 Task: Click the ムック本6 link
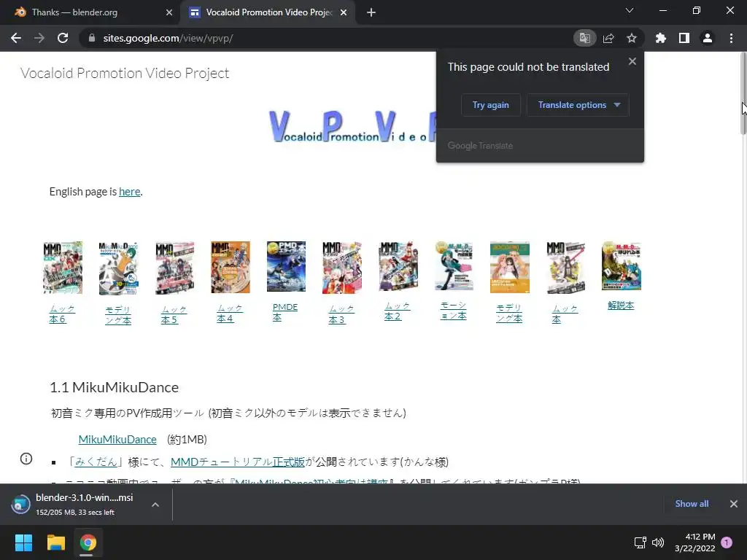(x=63, y=314)
